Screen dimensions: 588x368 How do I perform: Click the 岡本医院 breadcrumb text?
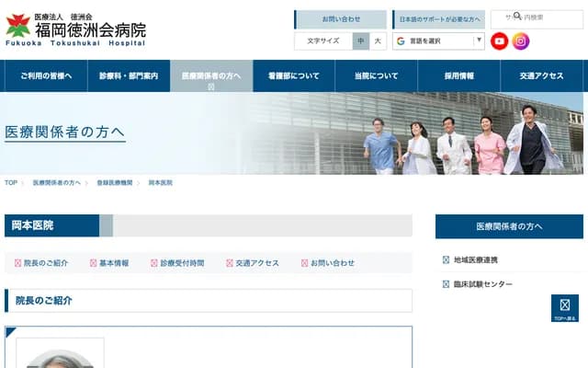(161, 183)
